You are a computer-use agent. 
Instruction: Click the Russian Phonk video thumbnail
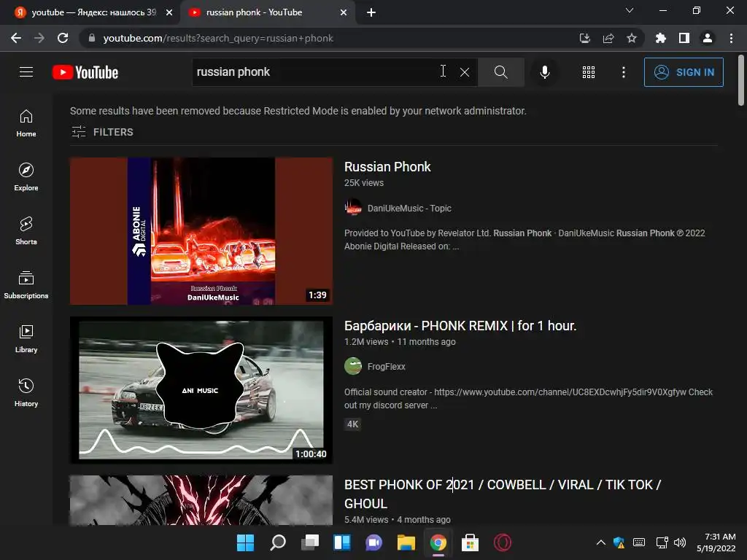click(201, 231)
